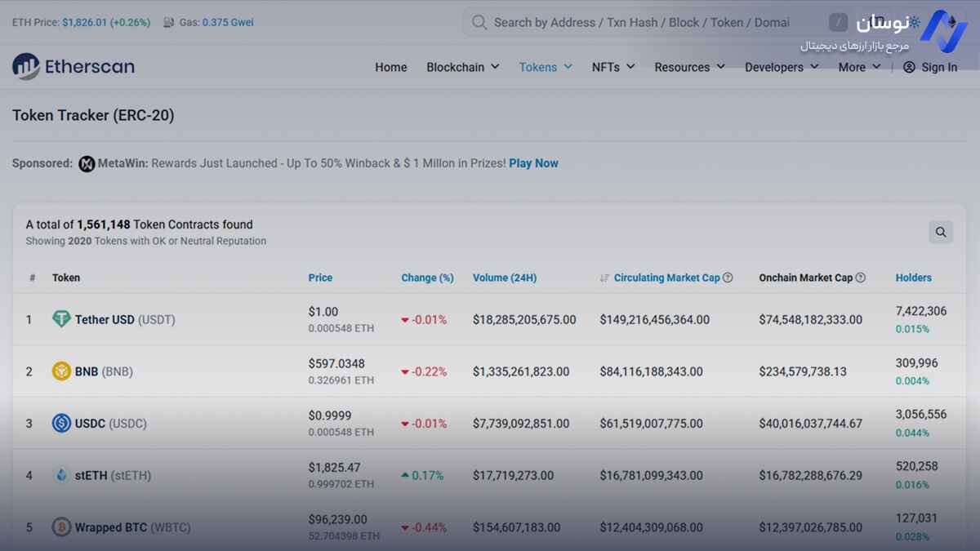Open the Wrapped BTC (WBTC) token link
This screenshot has width=980, height=551.
click(x=133, y=527)
